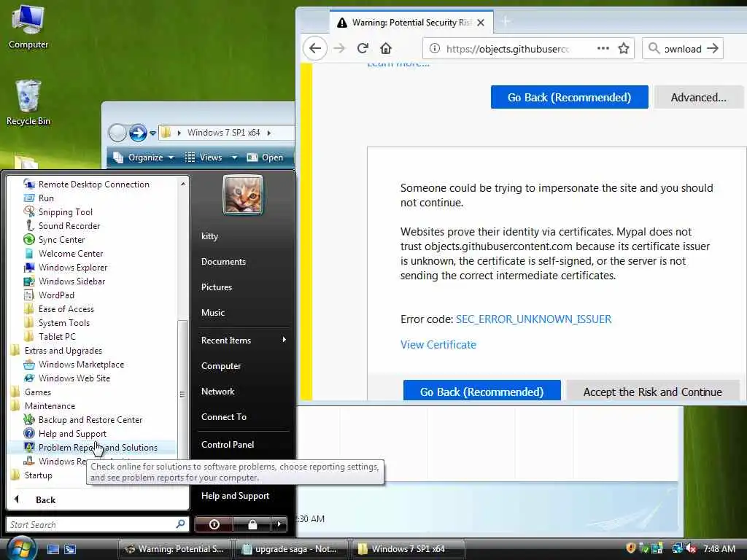Click Open button in Explorer toolbar
Screen dimensions: 747x560
(x=265, y=157)
